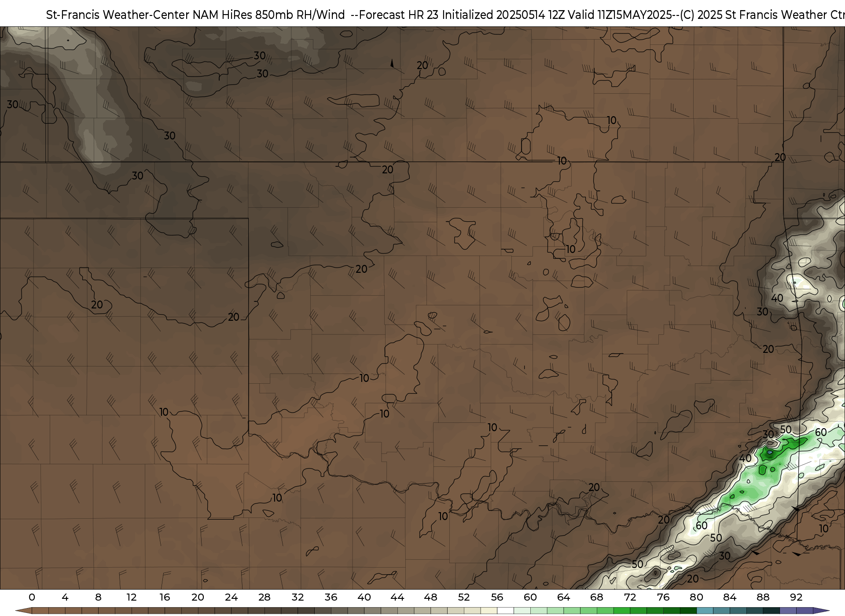
Task: Select the "60" tick on the colorbar
Action: [530, 598]
